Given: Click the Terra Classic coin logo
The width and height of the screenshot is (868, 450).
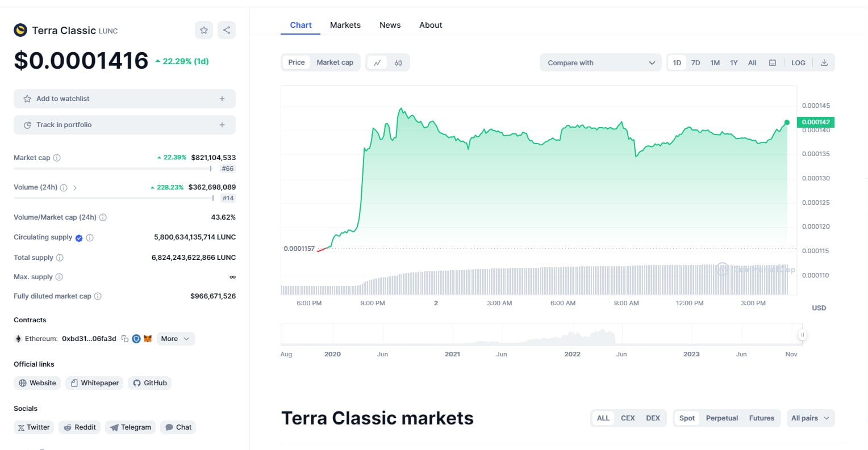Looking at the screenshot, I should pyautogui.click(x=20, y=30).
